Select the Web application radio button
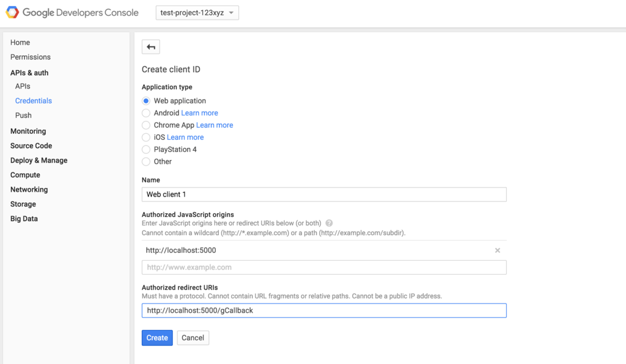Viewport: 626px width, 364px height. coord(146,101)
